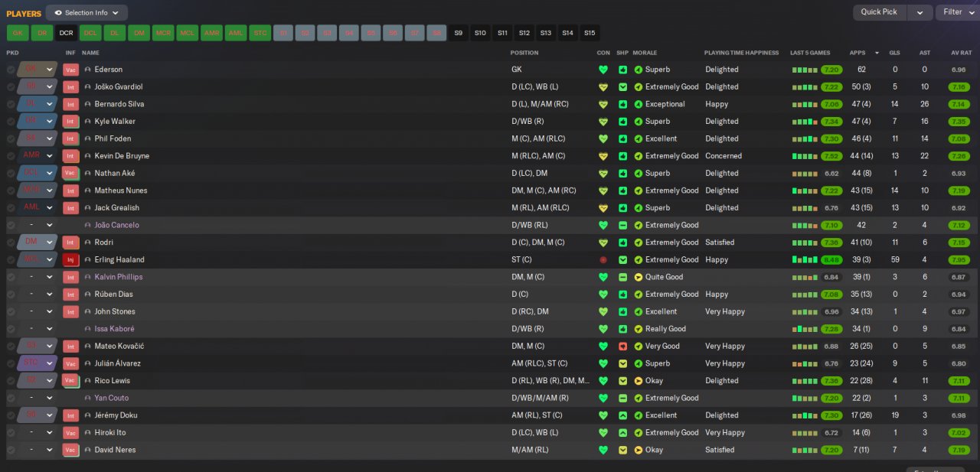Click the red condition icon for Erling Haaland

pos(603,260)
